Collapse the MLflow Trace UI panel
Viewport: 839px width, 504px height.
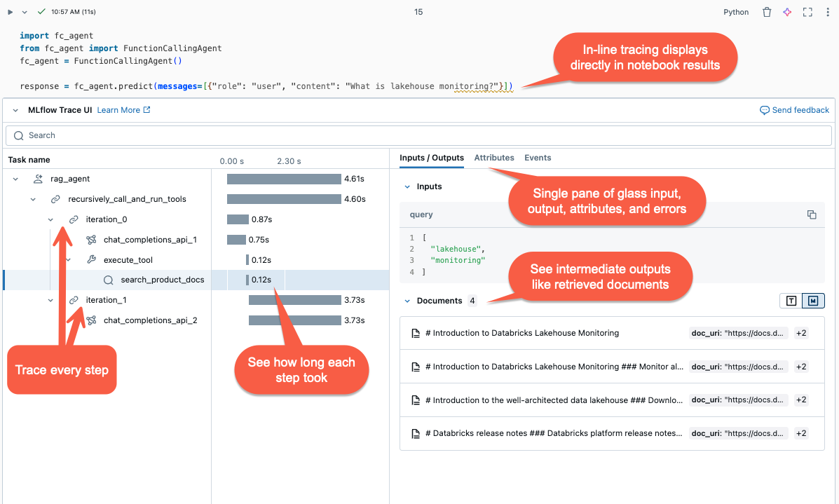15,110
